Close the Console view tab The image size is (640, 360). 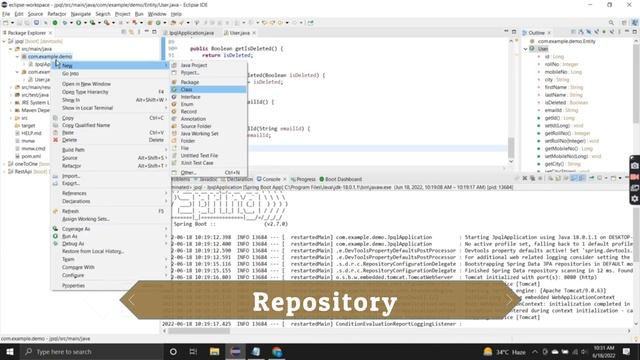284,179
